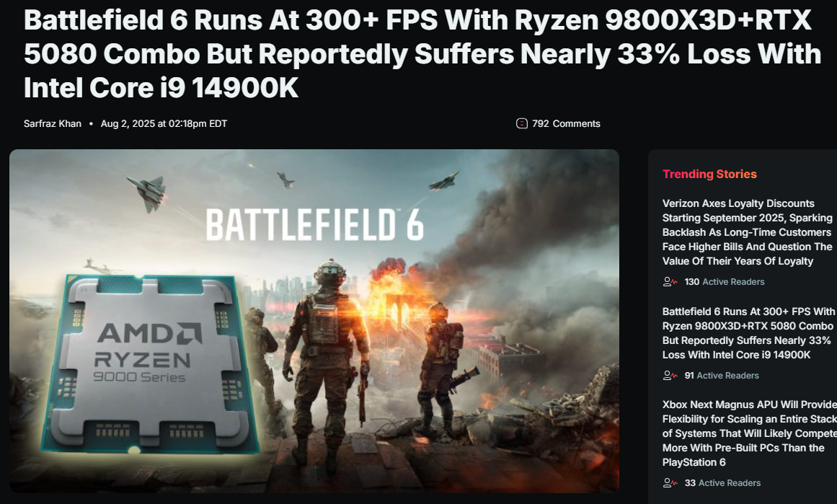Image resolution: width=837 pixels, height=504 pixels.
Task: Click active readers icon beside 33
Action: (670, 483)
